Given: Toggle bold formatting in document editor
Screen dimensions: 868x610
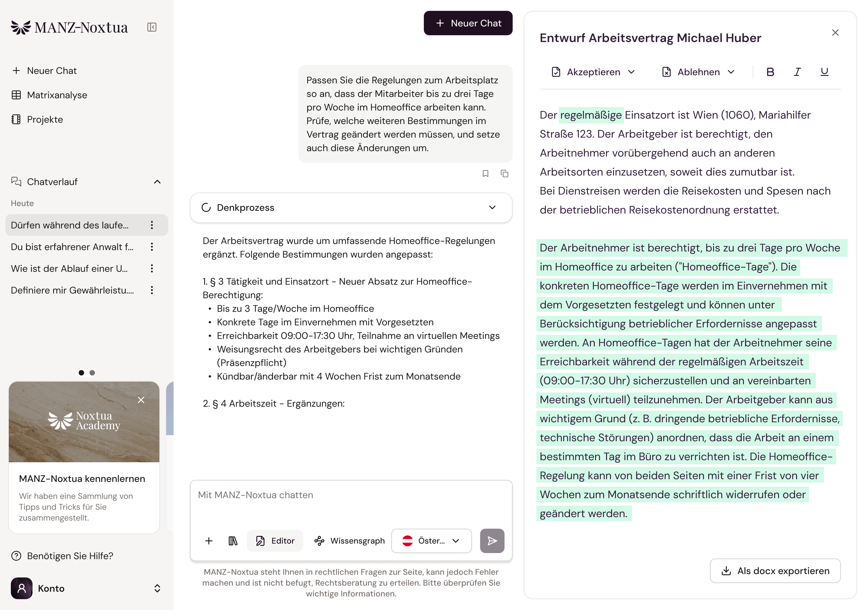Looking at the screenshot, I should [770, 72].
